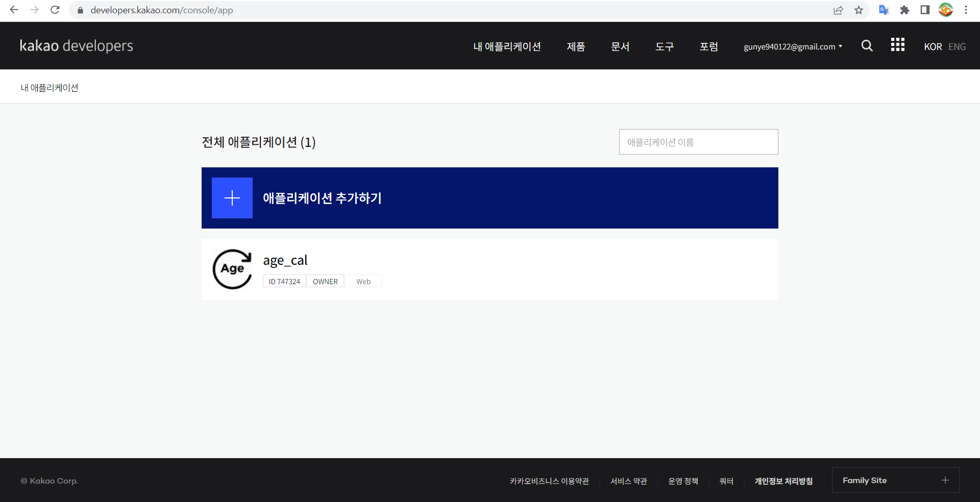Open browser extensions puzzle icon

click(x=904, y=10)
